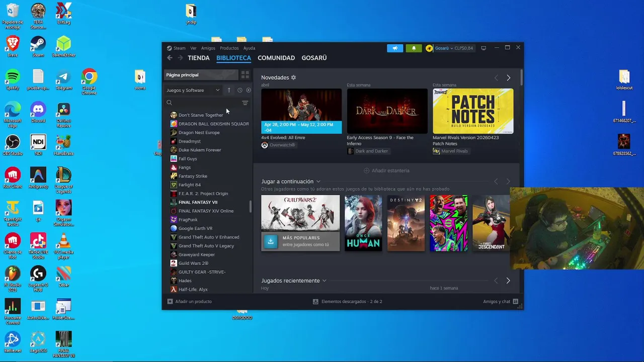Open the Ayuda menu
The width and height of the screenshot is (644, 362).
coord(250,48)
